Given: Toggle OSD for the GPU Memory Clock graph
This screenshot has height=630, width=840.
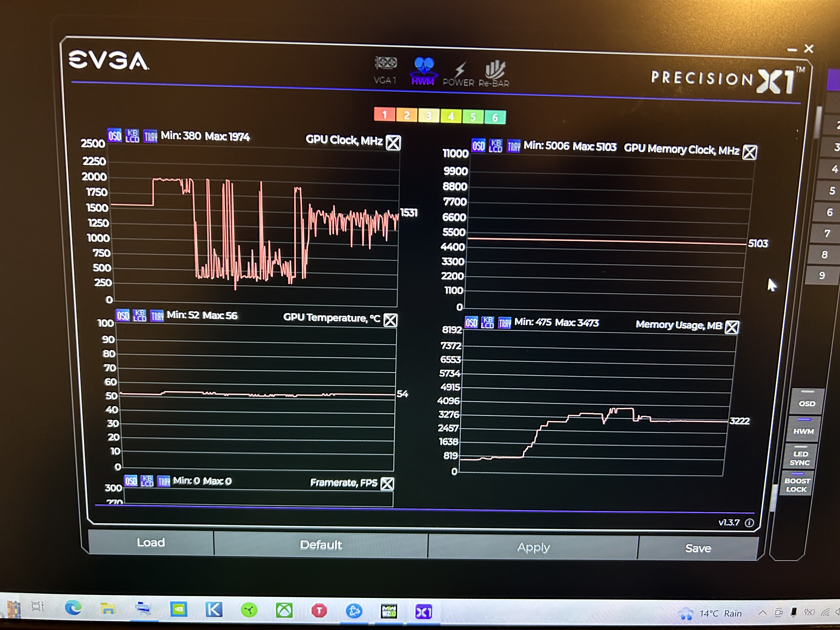Looking at the screenshot, I should tap(479, 145).
